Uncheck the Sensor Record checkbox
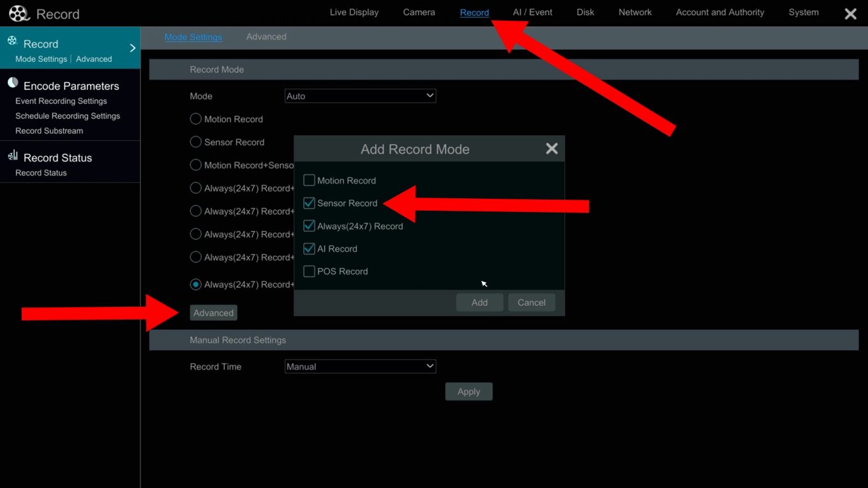 coord(309,203)
